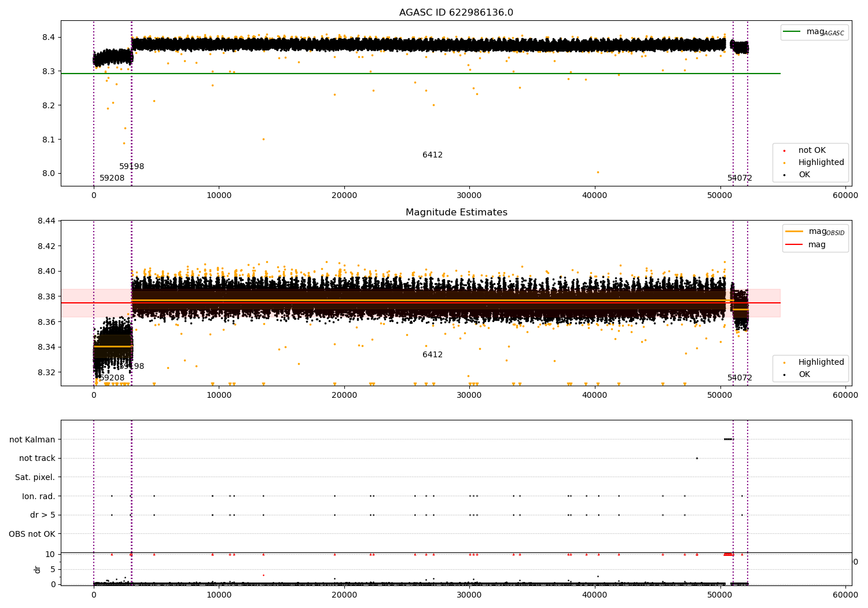The height and width of the screenshot is (608, 868).
Task: Click the 20000 x-tick under Magnitude Estimates plot
Action: pos(344,395)
